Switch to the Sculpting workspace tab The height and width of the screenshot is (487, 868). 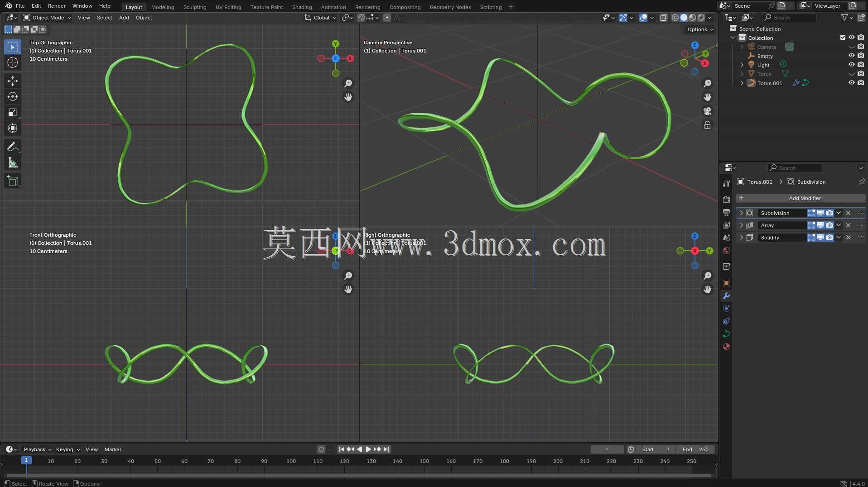click(195, 7)
